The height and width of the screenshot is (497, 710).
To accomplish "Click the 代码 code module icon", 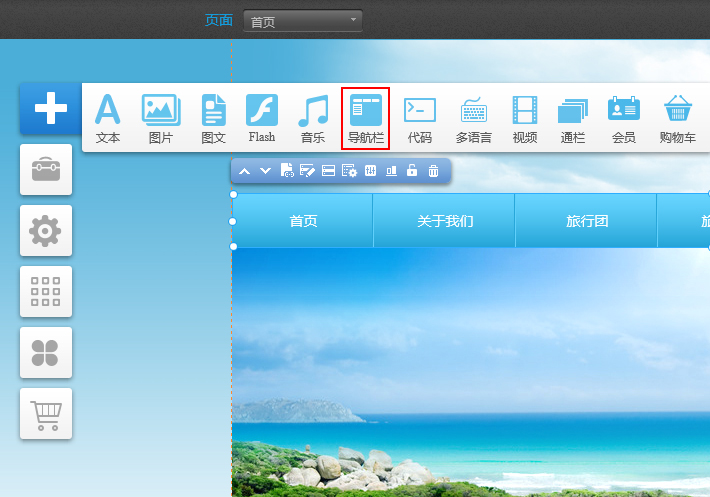I will click(419, 118).
